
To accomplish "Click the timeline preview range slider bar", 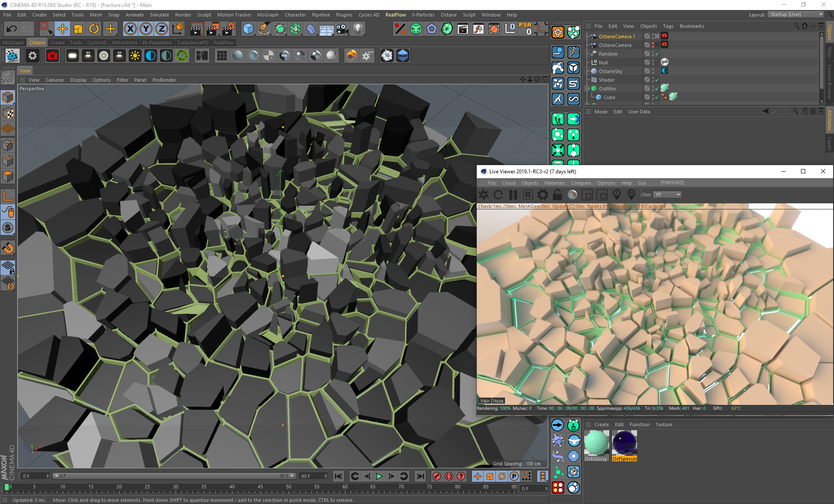I will pyautogui.click(x=174, y=476).
